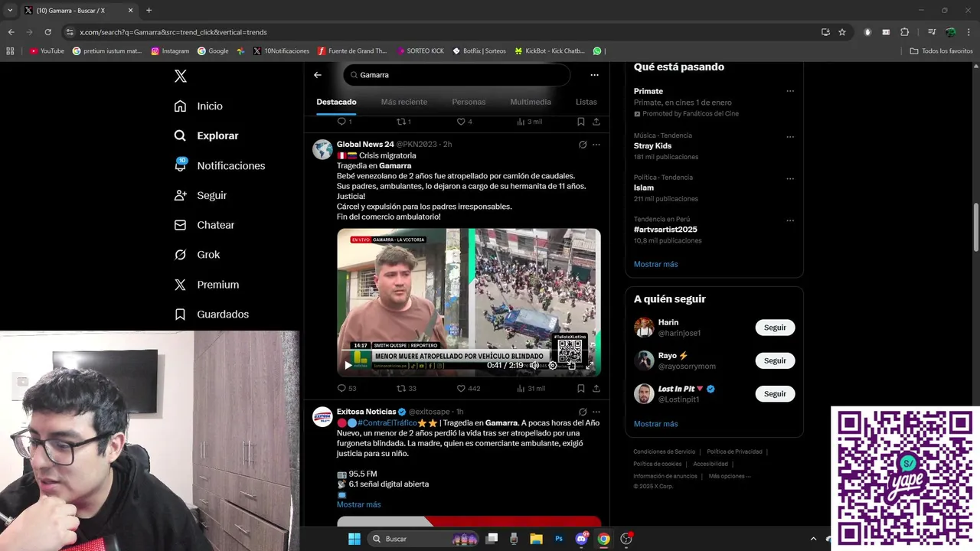Switch to the Más reciente tab
980x551 pixels.
point(404,102)
